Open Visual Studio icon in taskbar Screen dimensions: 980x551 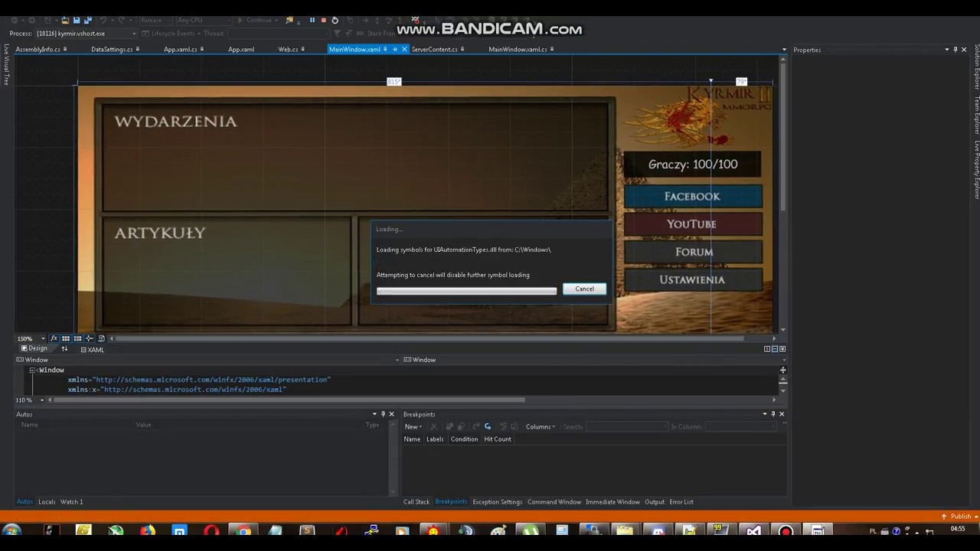click(754, 531)
